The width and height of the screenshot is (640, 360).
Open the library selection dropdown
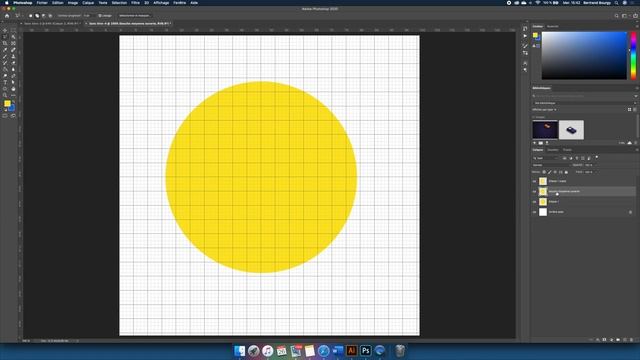pyautogui.click(x=584, y=103)
